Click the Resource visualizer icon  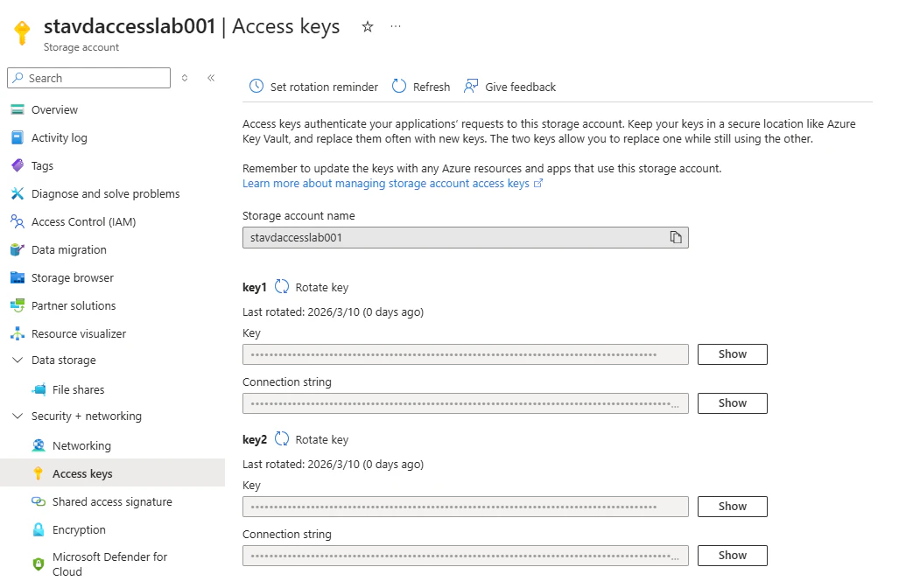click(x=18, y=333)
